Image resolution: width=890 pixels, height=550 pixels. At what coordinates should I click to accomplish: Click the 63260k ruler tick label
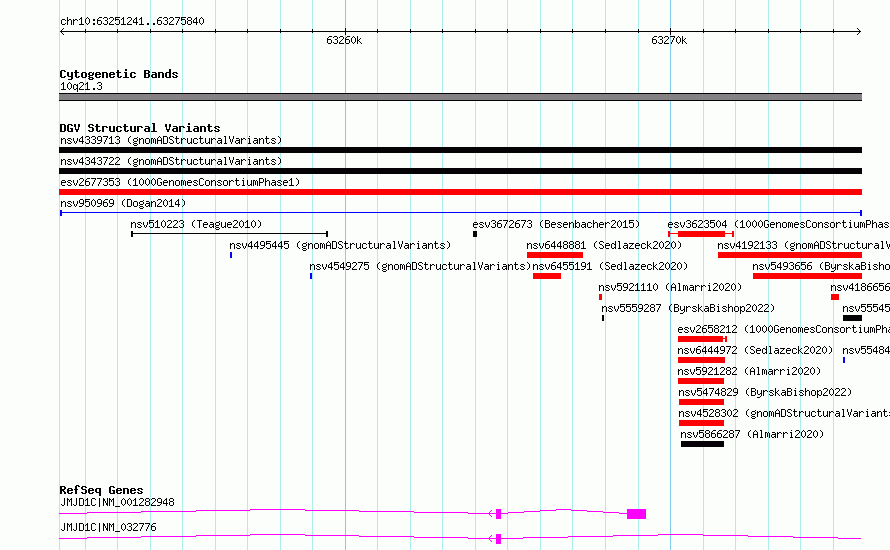pyautogui.click(x=344, y=40)
